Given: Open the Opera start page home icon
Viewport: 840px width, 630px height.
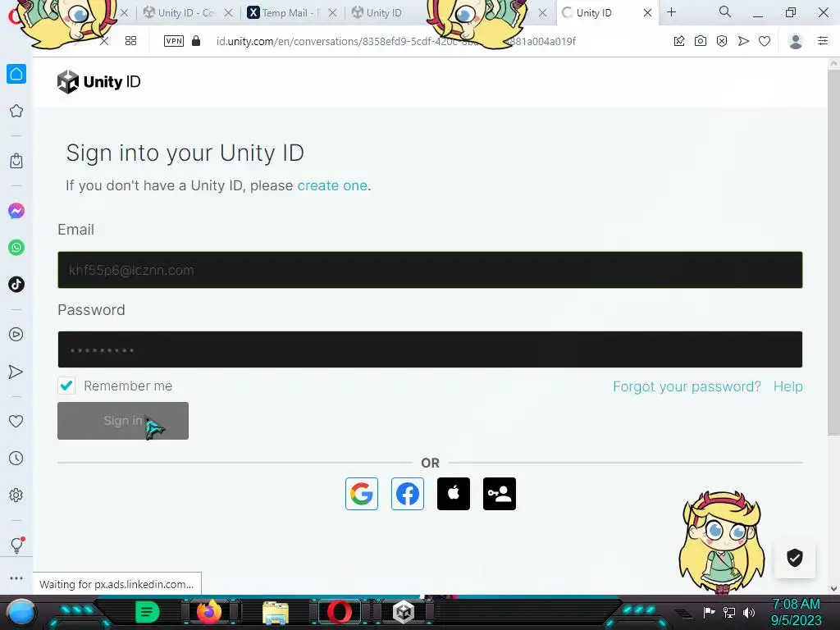Looking at the screenshot, I should (16, 74).
